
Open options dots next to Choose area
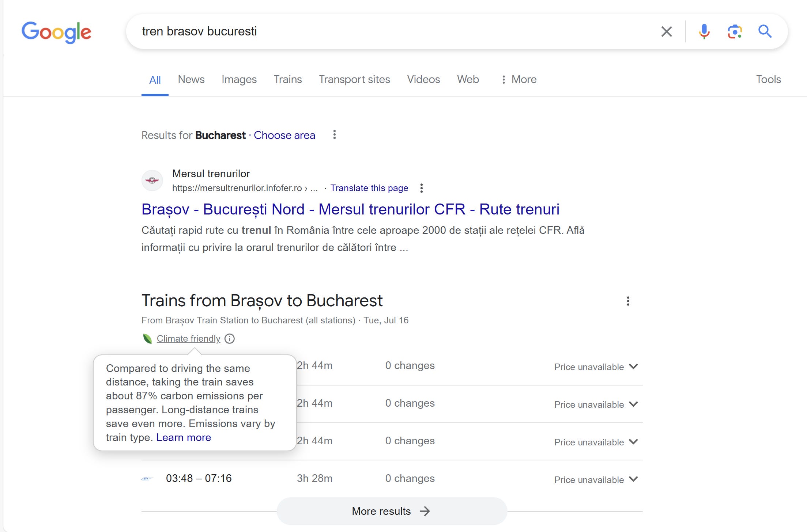pyautogui.click(x=334, y=135)
